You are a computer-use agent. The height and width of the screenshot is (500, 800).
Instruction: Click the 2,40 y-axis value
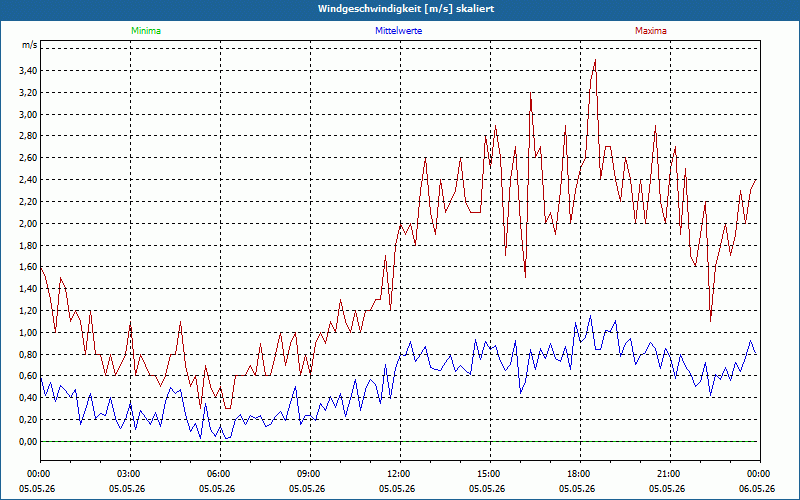tap(28, 180)
